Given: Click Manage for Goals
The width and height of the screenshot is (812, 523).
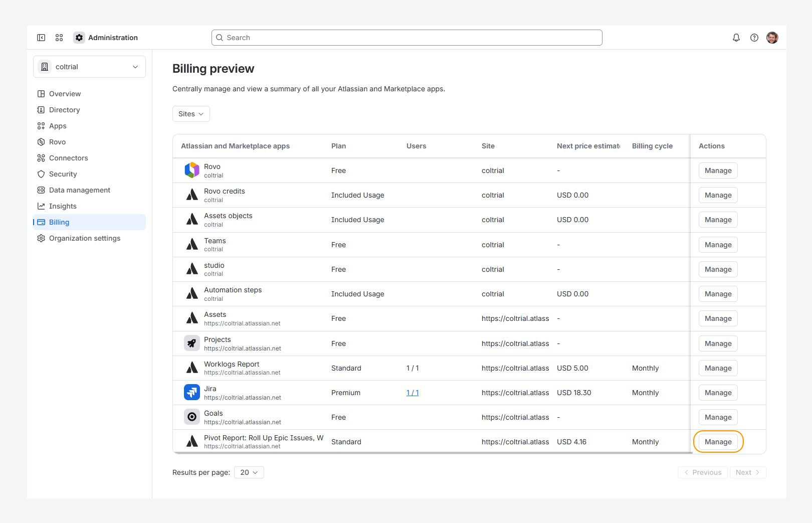Looking at the screenshot, I should click(718, 417).
